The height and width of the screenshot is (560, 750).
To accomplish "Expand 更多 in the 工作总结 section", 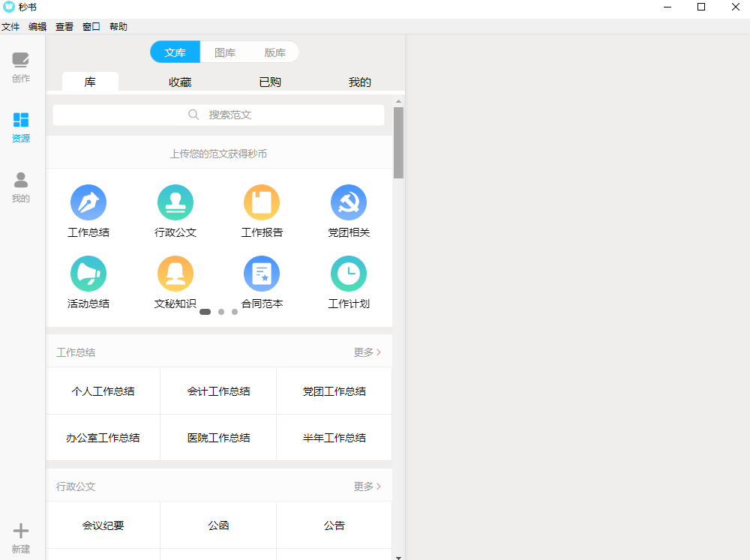I will 367,352.
